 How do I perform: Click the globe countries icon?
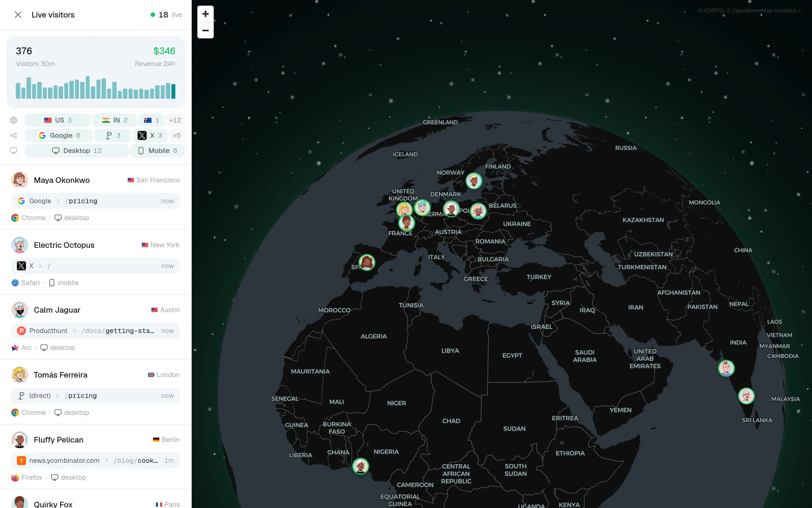(14, 120)
